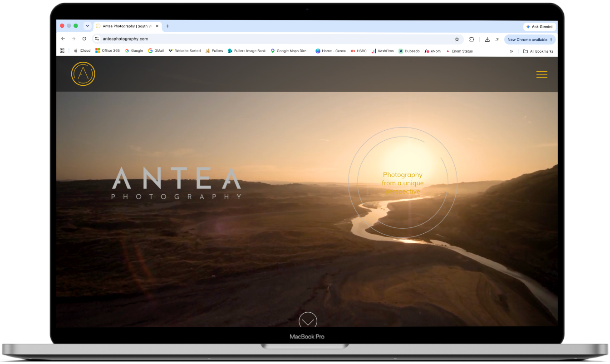Open the hamburger menu on the website
Image resolution: width=610 pixels, height=364 pixels.
click(x=541, y=75)
